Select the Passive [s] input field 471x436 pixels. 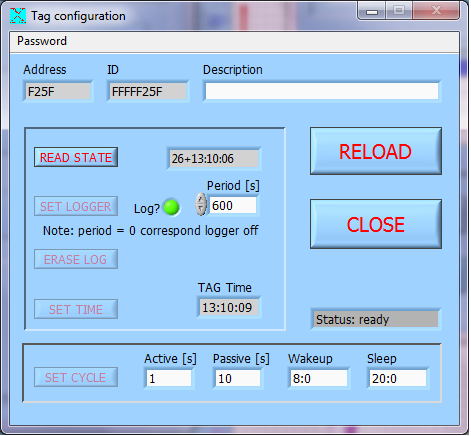point(238,378)
